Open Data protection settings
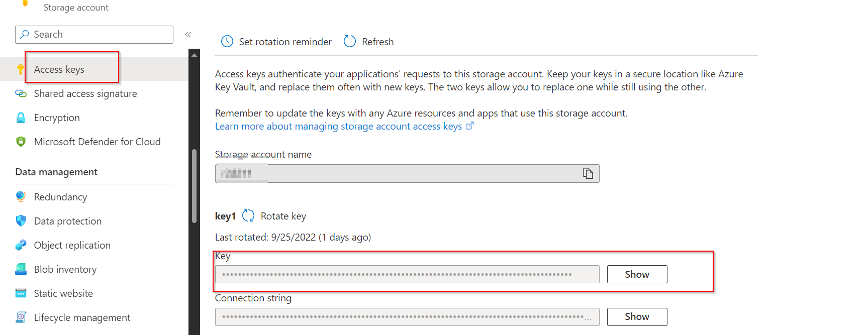Image resolution: width=868 pixels, height=335 pixels. click(x=67, y=221)
